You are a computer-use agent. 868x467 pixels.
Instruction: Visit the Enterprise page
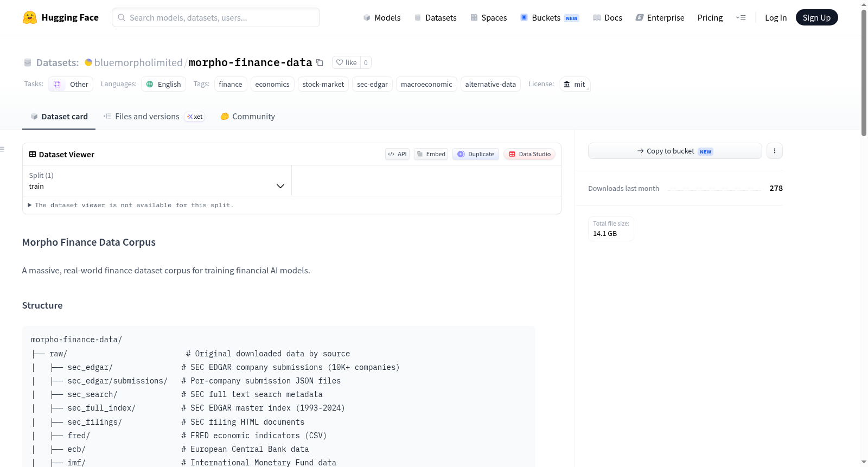660,17
